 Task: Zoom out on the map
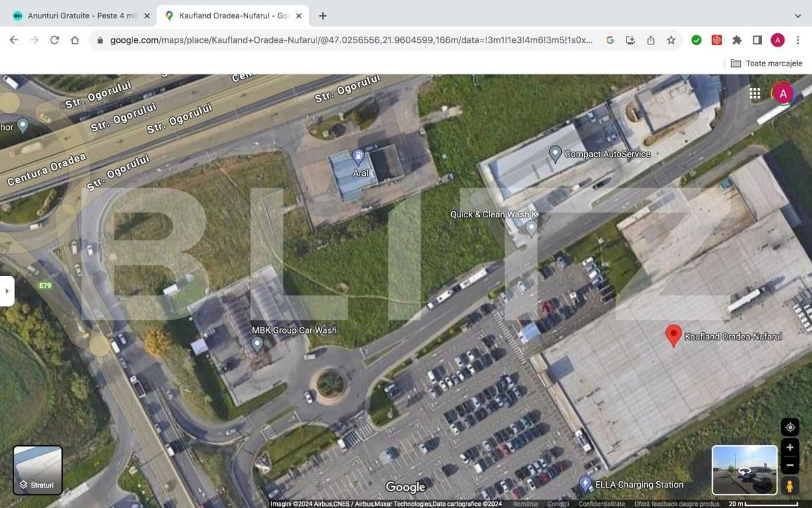[x=790, y=465]
